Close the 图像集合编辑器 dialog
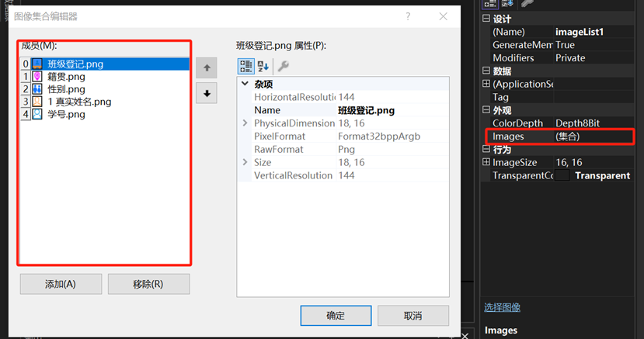Image resolution: width=644 pixels, height=339 pixels. (x=443, y=16)
